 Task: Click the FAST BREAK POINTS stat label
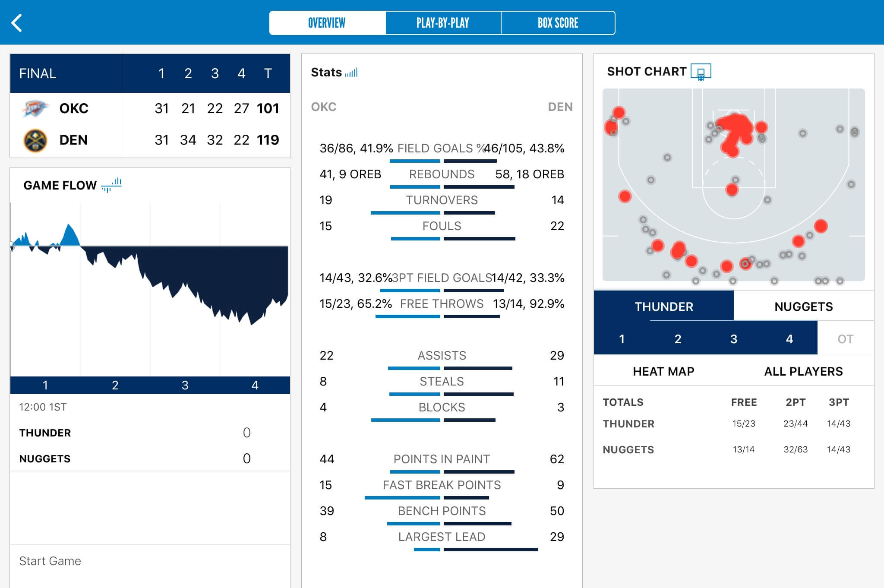coord(442,485)
